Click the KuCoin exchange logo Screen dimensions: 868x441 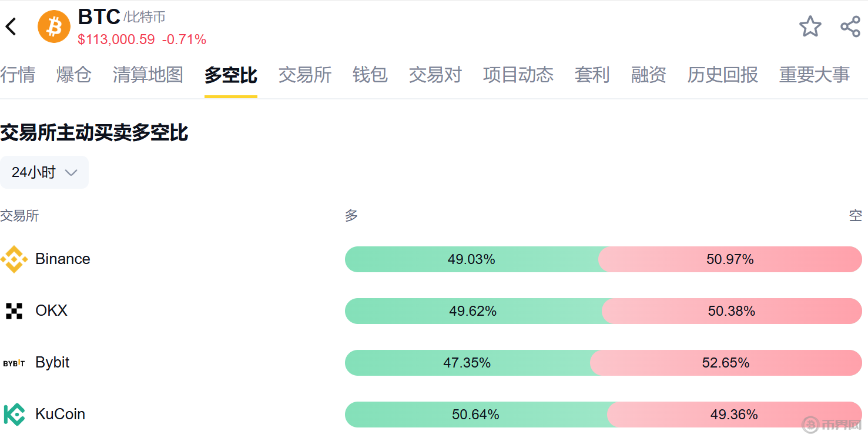[x=14, y=415]
